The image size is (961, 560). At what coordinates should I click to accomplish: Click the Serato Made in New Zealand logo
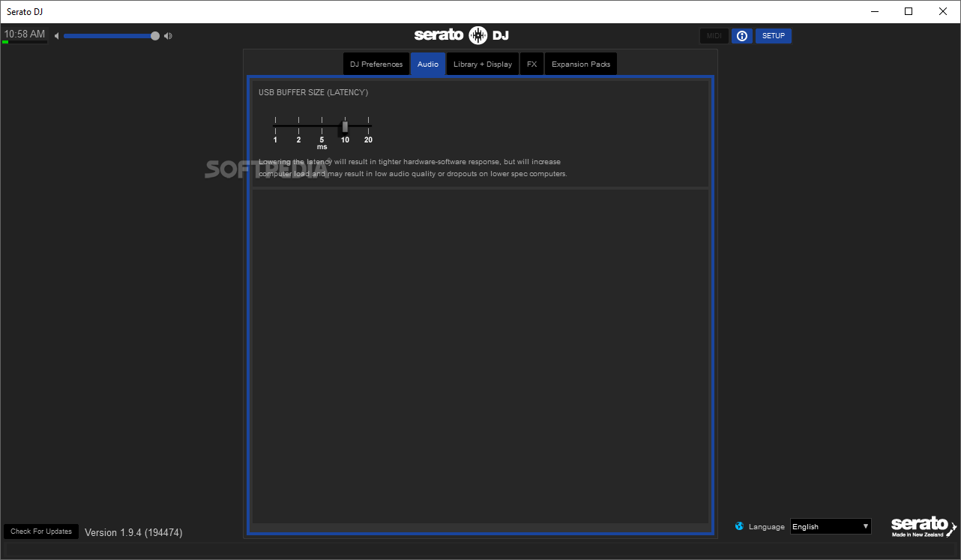click(x=924, y=527)
